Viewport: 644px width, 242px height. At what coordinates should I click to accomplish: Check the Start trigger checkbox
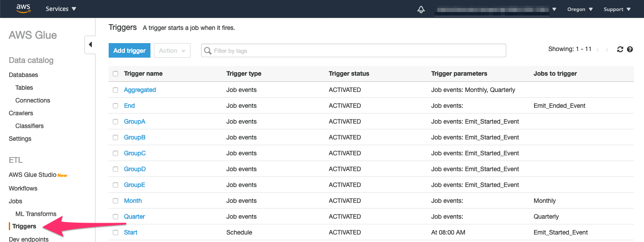tap(115, 232)
